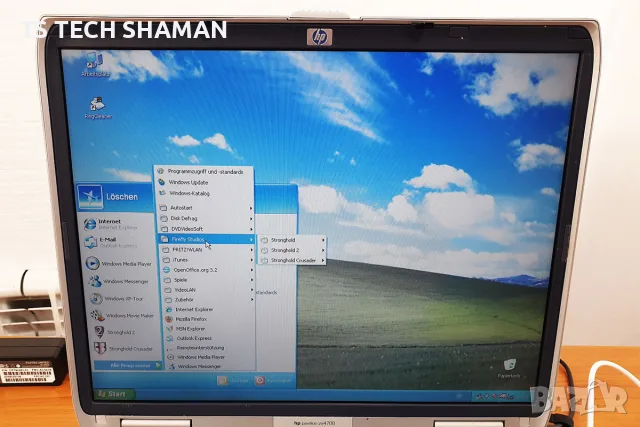Expand Stronghold Crusader in Firefly submenu
Viewport: 640px width, 427px height.
pyautogui.click(x=293, y=260)
